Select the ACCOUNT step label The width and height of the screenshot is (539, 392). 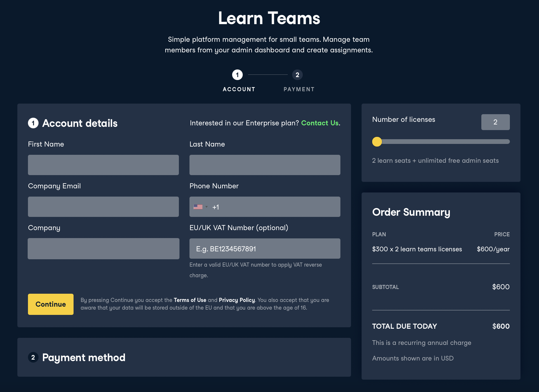coord(239,89)
